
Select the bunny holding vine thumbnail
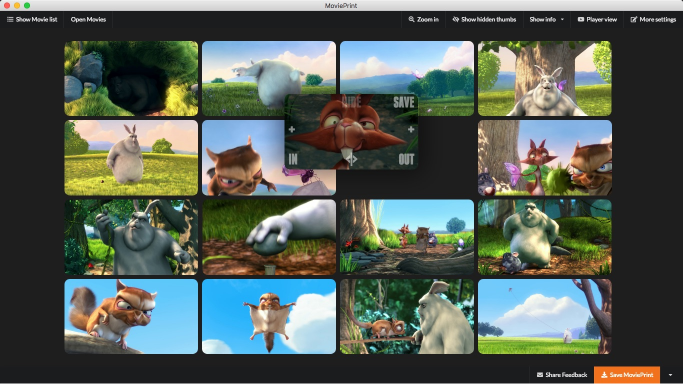[131, 237]
